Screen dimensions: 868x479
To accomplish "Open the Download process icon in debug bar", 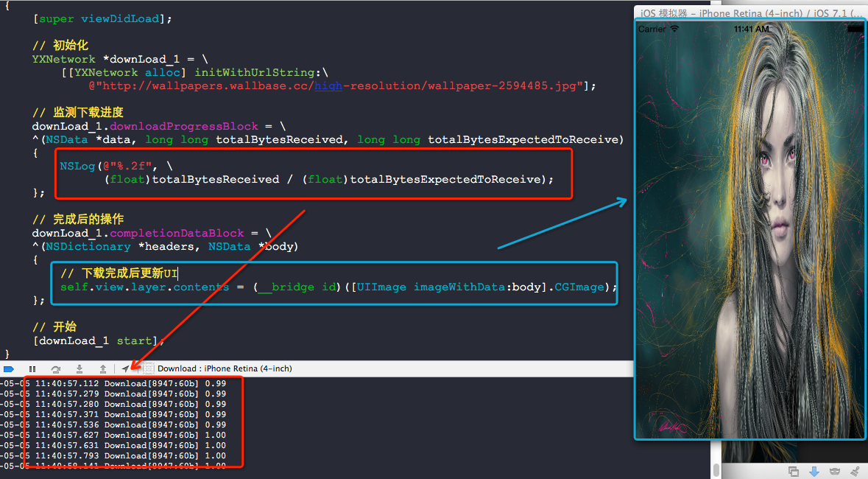I will click(x=149, y=368).
